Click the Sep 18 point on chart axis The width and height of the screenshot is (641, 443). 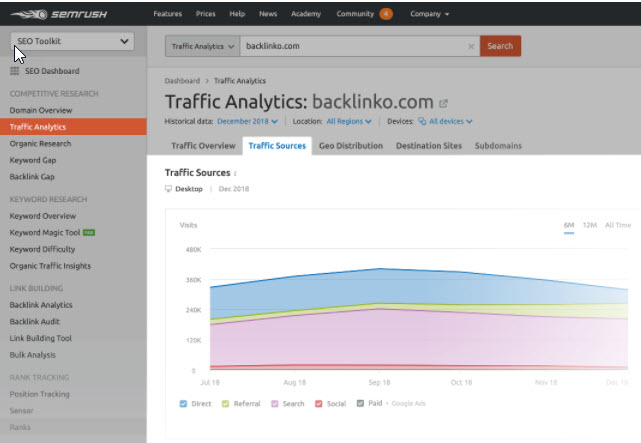pyautogui.click(x=379, y=383)
